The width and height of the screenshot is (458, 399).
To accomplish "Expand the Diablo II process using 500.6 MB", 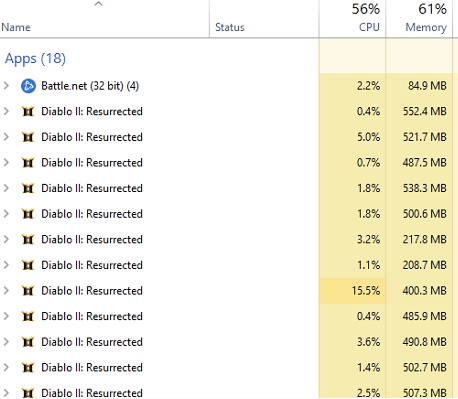I will pyautogui.click(x=6, y=214).
